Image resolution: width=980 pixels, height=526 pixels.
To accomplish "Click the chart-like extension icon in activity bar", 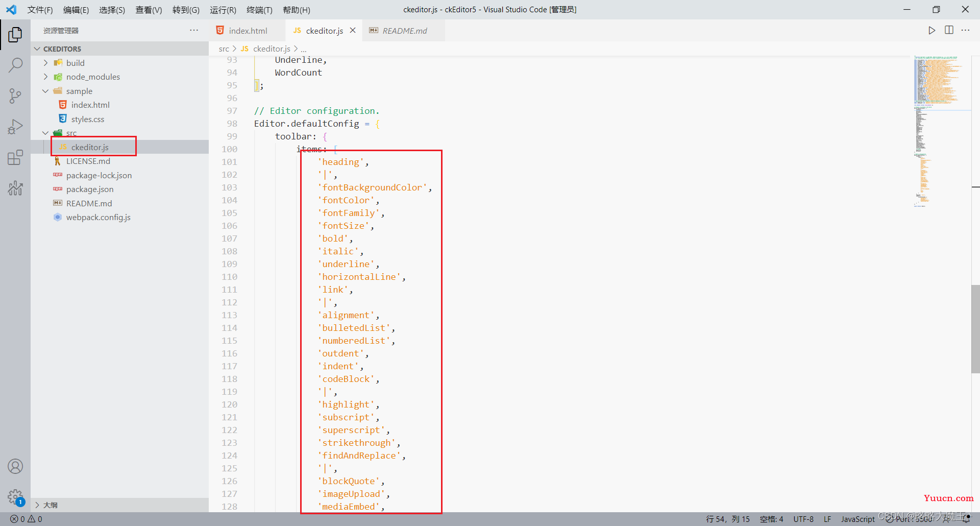I will pyautogui.click(x=15, y=188).
